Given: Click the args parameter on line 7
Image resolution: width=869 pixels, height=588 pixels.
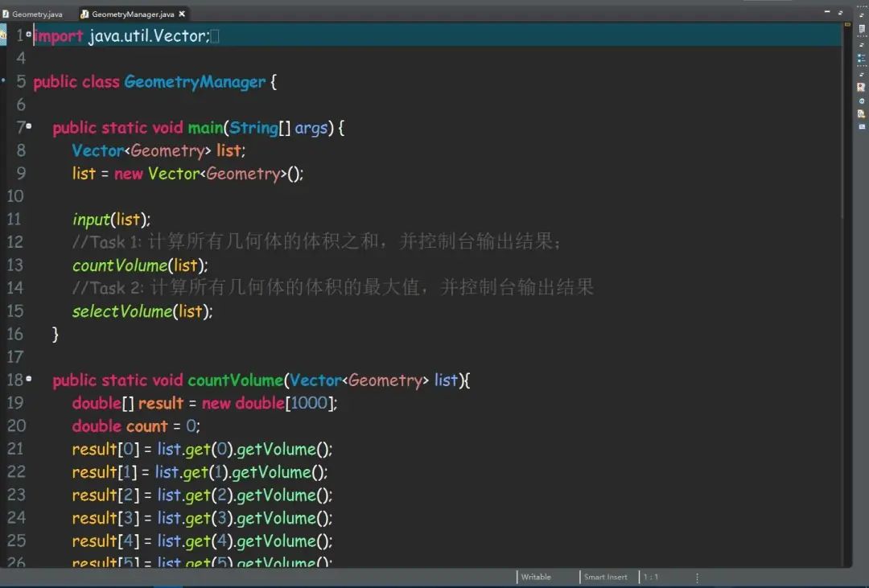Looking at the screenshot, I should tap(311, 128).
